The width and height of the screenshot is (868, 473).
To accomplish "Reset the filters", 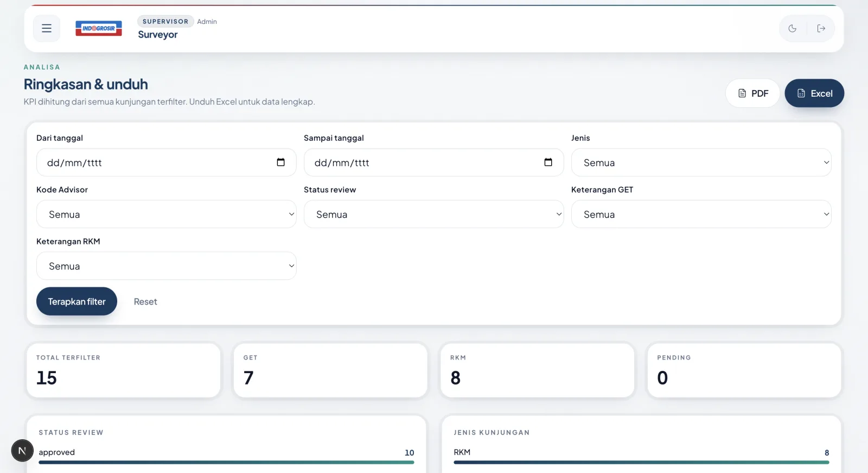I will [x=145, y=301].
